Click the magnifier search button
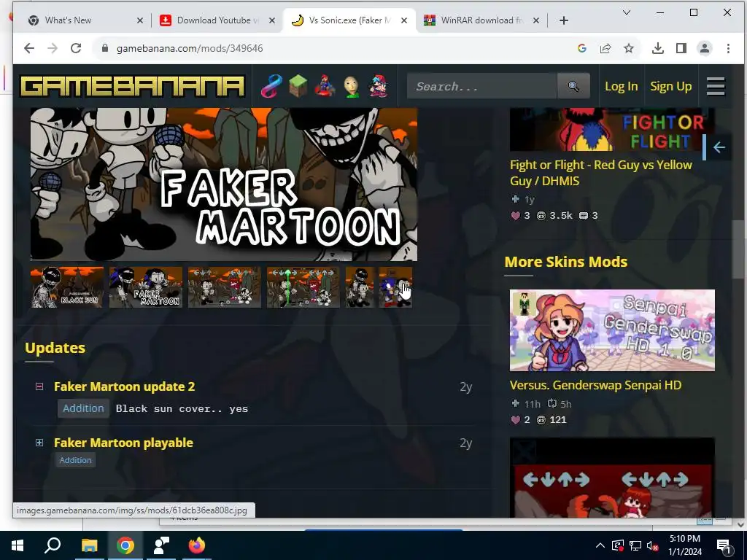The height and width of the screenshot is (560, 747). (573, 86)
